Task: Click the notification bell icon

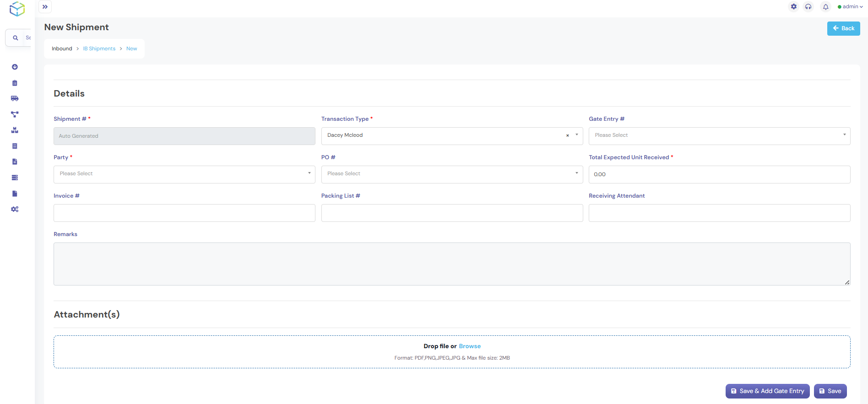Action: pyautogui.click(x=825, y=7)
